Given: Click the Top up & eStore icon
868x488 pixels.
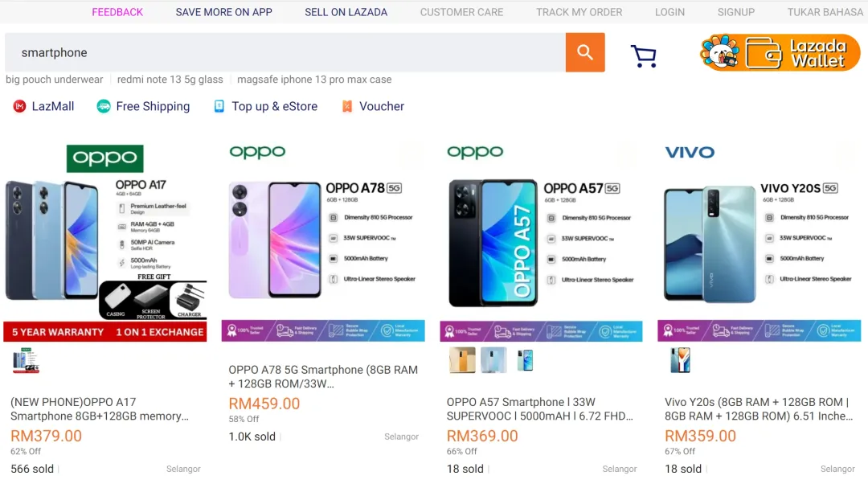Looking at the screenshot, I should [x=219, y=106].
